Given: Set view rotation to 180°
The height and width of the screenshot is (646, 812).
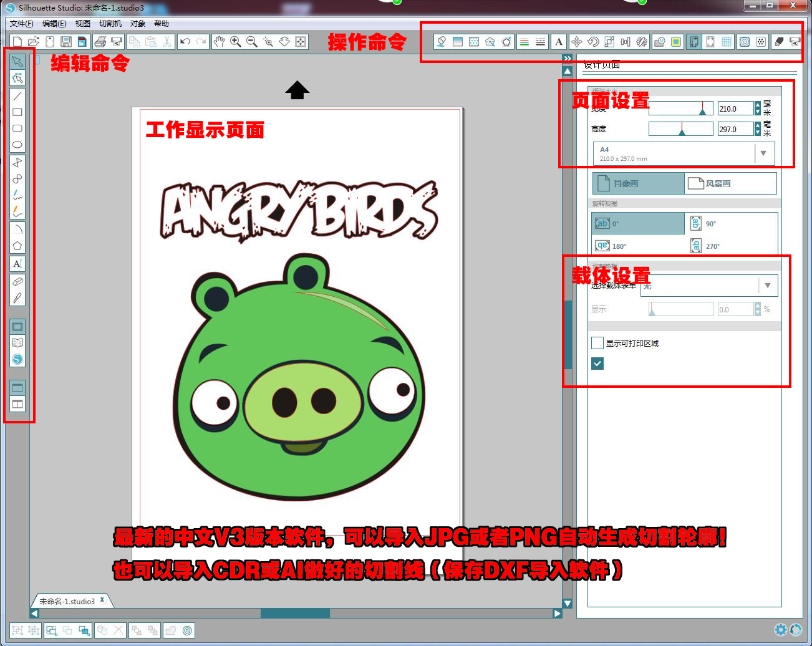Looking at the screenshot, I should pos(638,246).
